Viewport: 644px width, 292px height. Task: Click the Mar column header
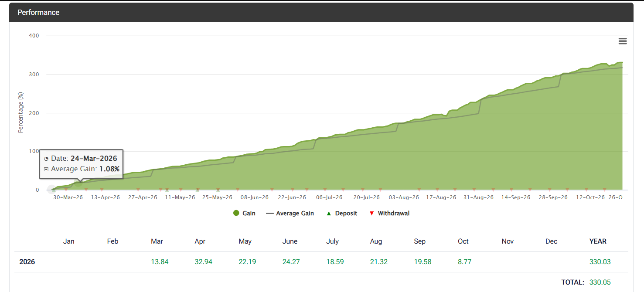[157, 241]
